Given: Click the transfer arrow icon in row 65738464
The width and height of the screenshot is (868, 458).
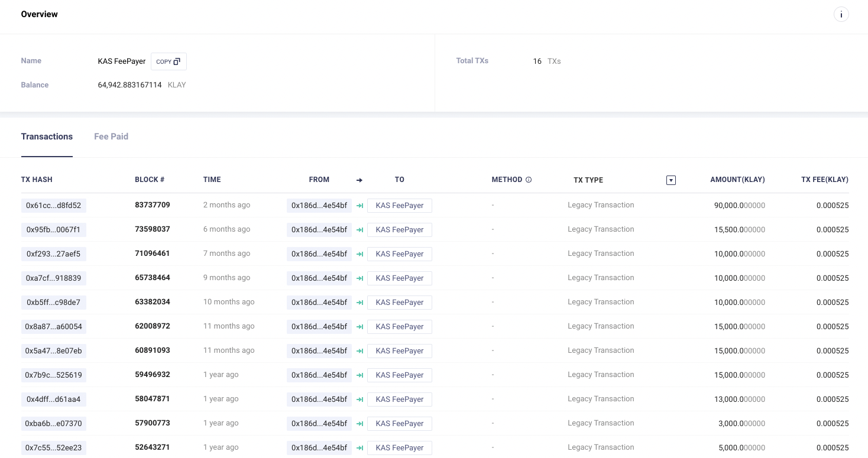Looking at the screenshot, I should pos(359,278).
